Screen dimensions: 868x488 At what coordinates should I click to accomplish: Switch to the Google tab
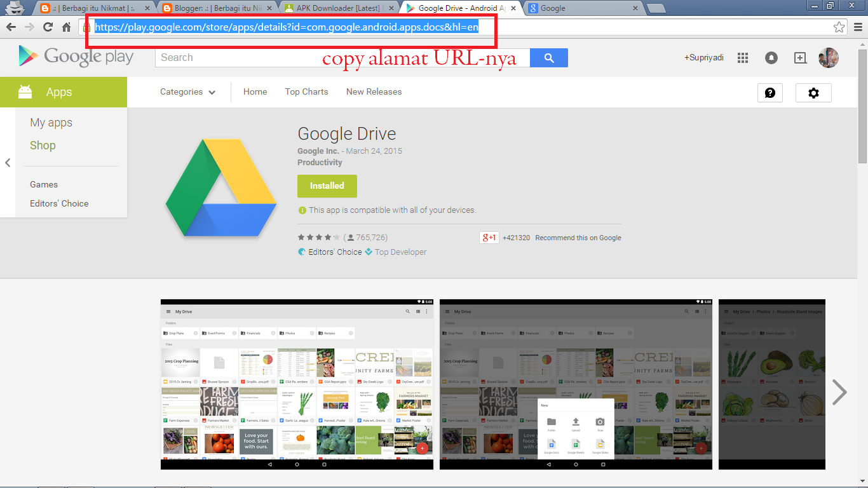pos(582,8)
